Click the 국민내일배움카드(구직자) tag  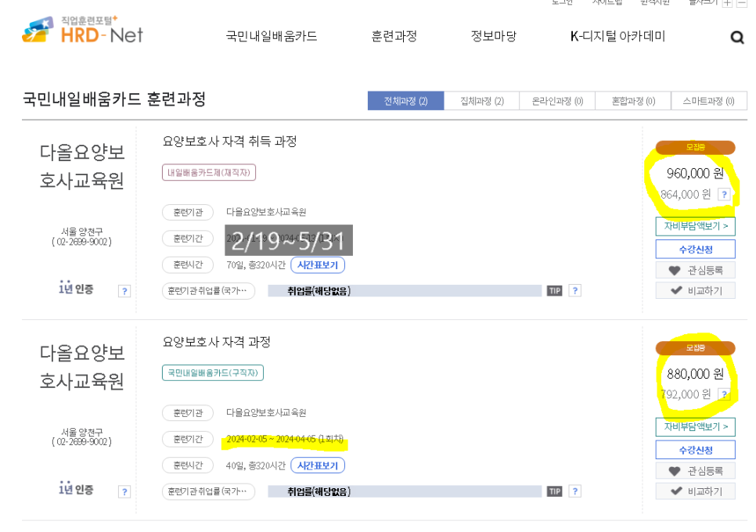point(213,373)
